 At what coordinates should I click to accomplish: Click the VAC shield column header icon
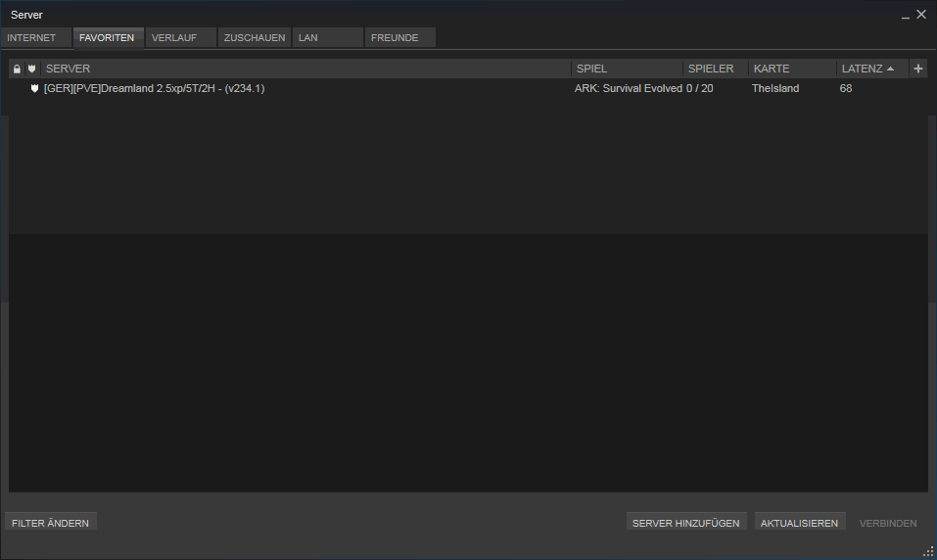click(x=32, y=69)
